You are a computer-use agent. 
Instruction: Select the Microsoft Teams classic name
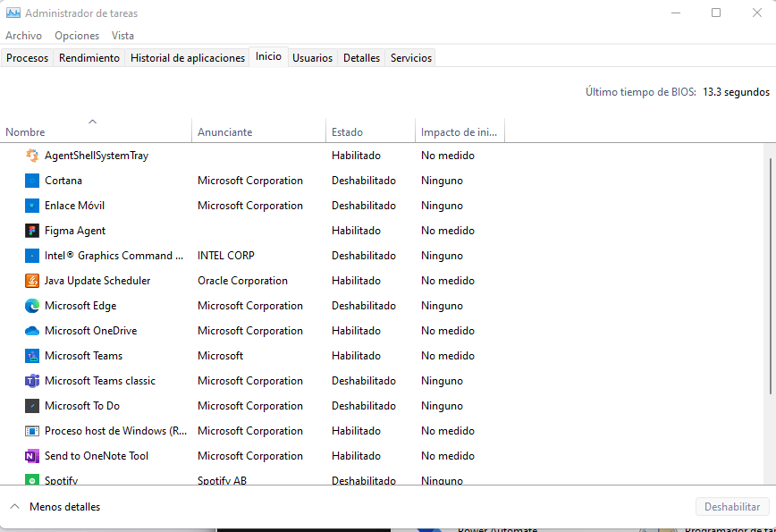(100, 381)
